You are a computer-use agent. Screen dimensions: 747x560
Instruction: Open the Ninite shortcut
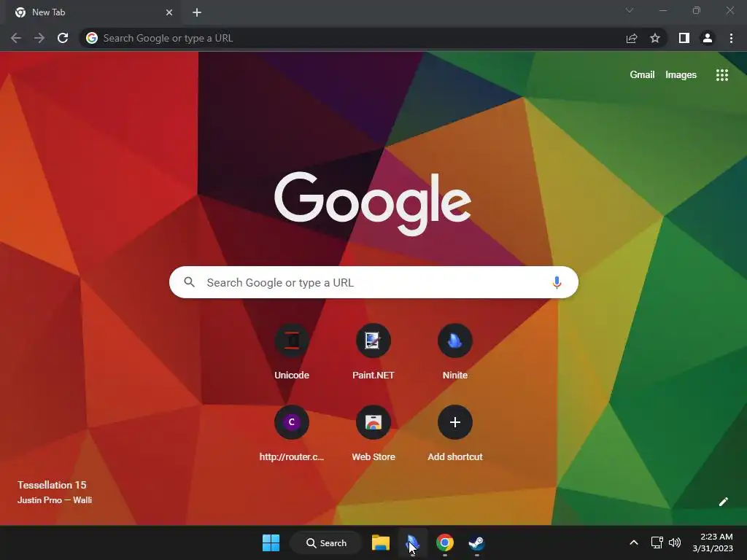click(455, 352)
